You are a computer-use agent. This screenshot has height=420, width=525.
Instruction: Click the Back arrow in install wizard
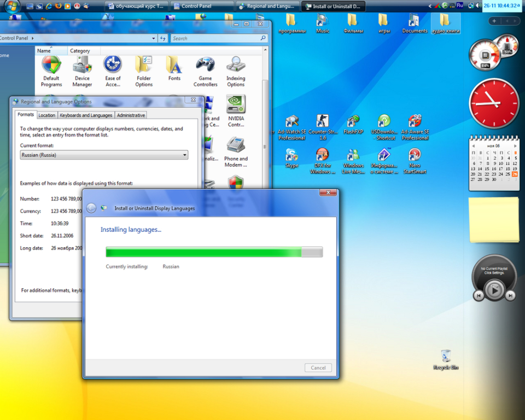(91, 208)
